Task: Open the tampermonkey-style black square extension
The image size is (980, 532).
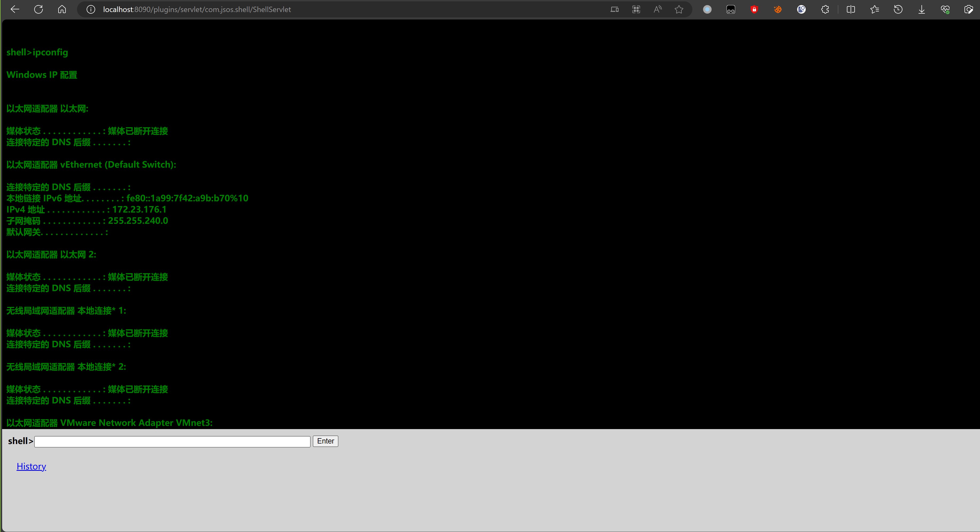Action: [730, 10]
